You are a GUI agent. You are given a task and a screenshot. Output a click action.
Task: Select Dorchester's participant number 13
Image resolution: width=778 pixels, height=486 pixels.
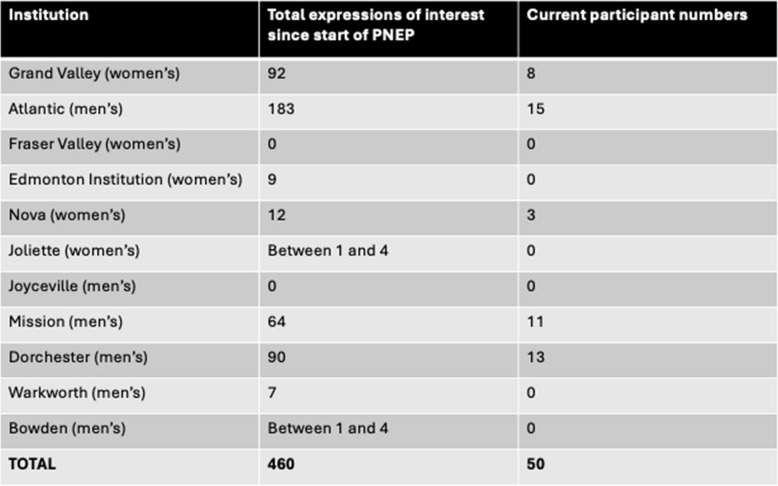(535, 357)
